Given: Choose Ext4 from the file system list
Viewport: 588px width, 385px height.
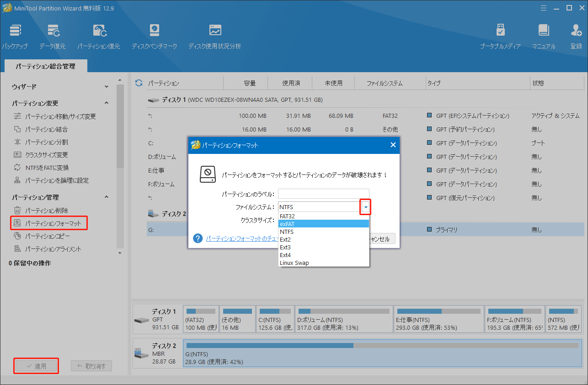Looking at the screenshot, I should (324, 255).
